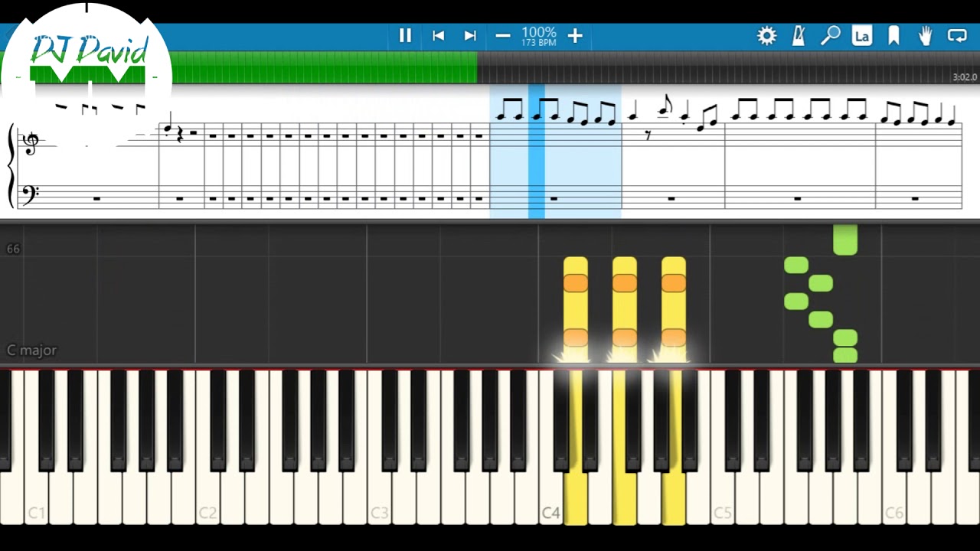Skip forward to the next section
The height and width of the screenshot is (551, 980).
[469, 35]
